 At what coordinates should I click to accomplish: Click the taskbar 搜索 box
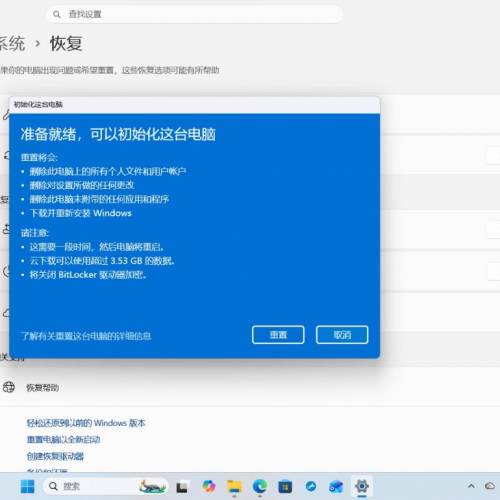(105, 486)
